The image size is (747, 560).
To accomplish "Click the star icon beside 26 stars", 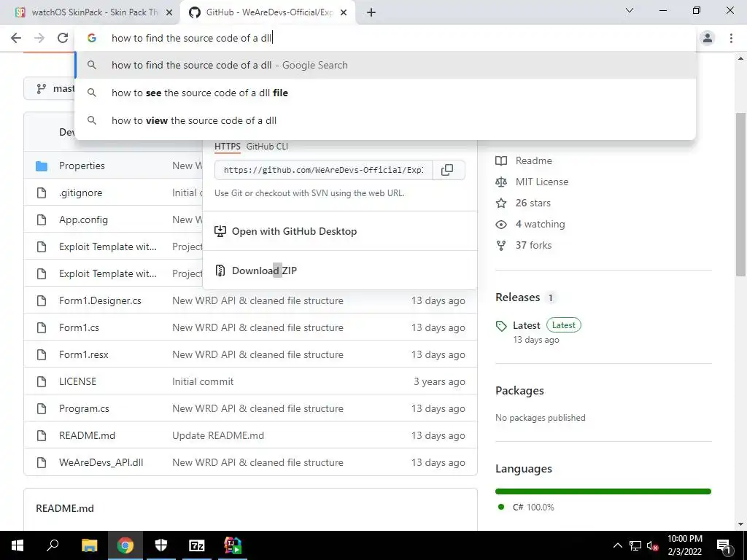I will 501,203.
